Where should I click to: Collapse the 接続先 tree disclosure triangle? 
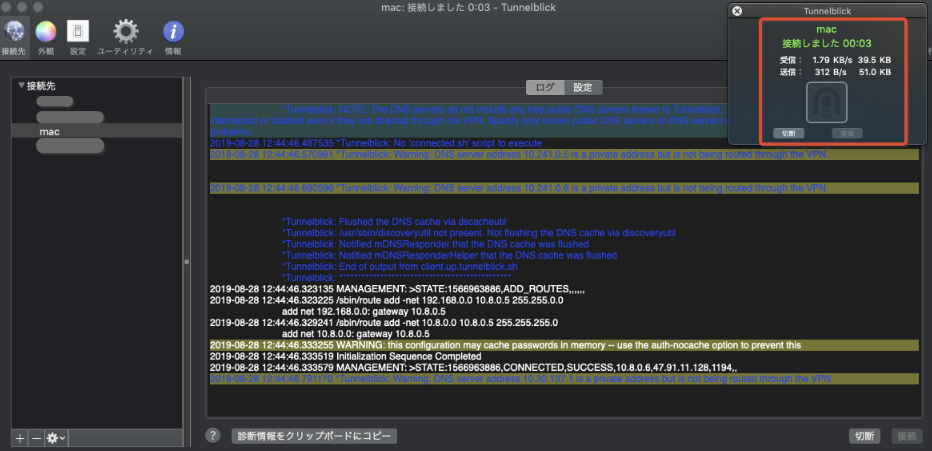[21, 86]
